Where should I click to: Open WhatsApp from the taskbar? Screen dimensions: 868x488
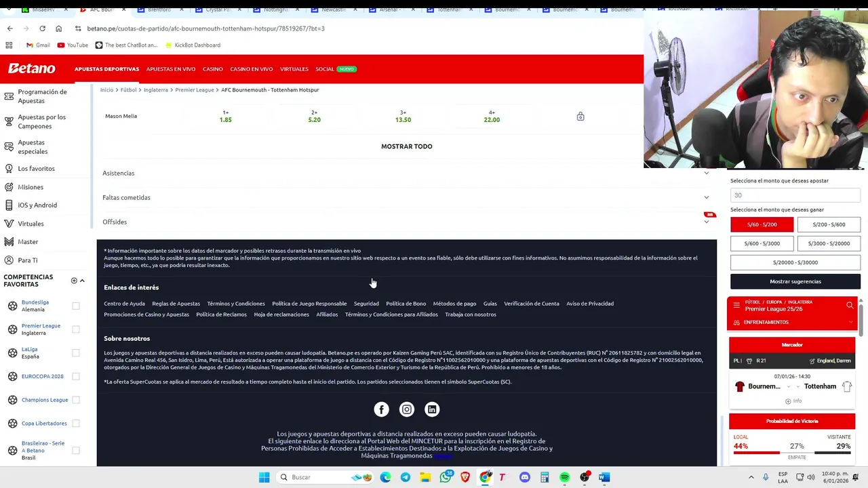tap(445, 477)
